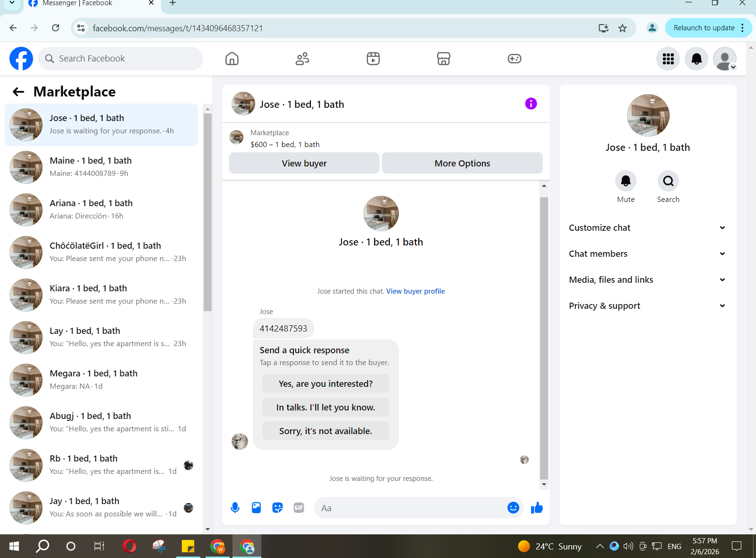Open the GIF picker icon
756x558 pixels.
pyautogui.click(x=299, y=508)
